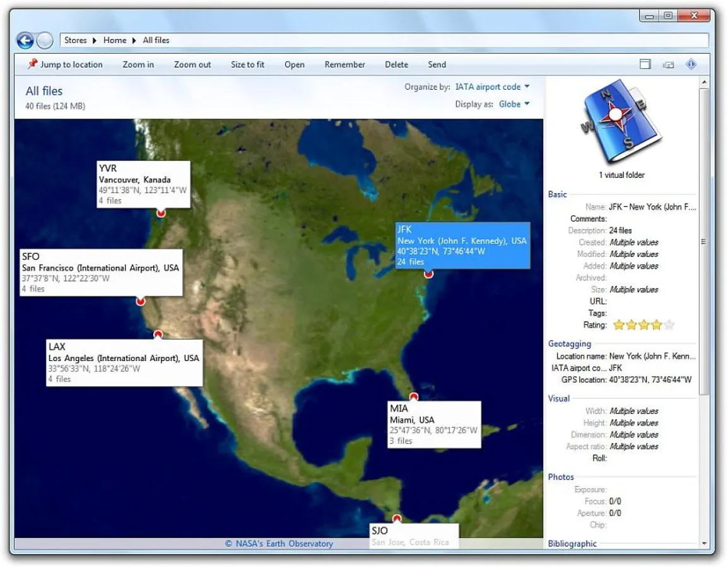Open the Organize by IATA airport code dropdown
This screenshot has width=728, height=568.
(x=493, y=87)
